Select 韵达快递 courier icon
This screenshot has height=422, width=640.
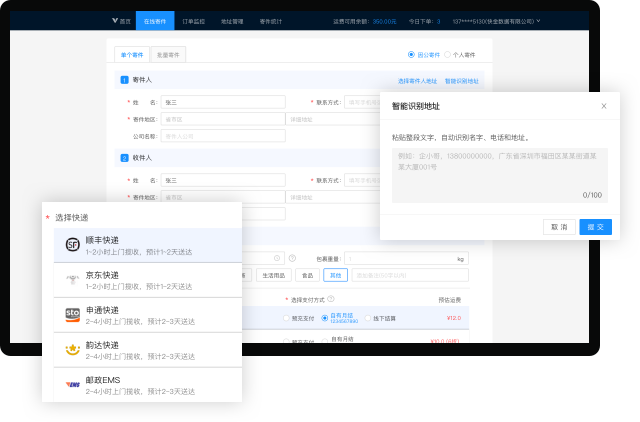72,350
